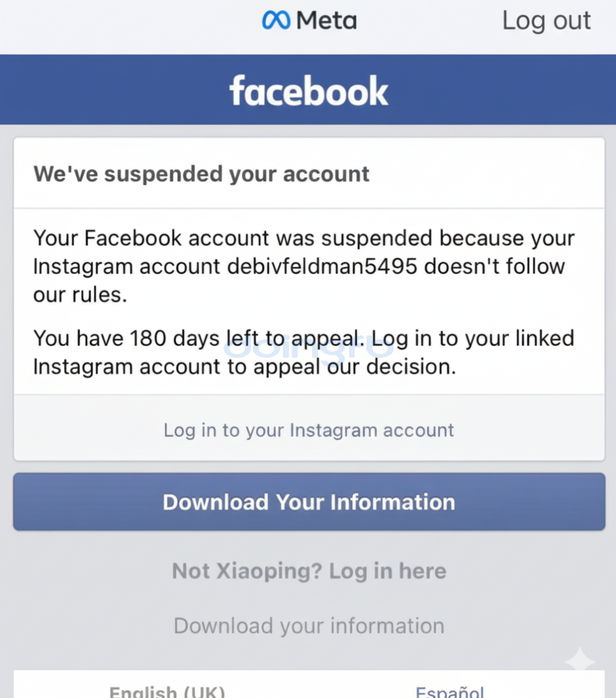616x698 pixels.
Task: Click the "We've suspended your account" heading
Action: point(202,174)
